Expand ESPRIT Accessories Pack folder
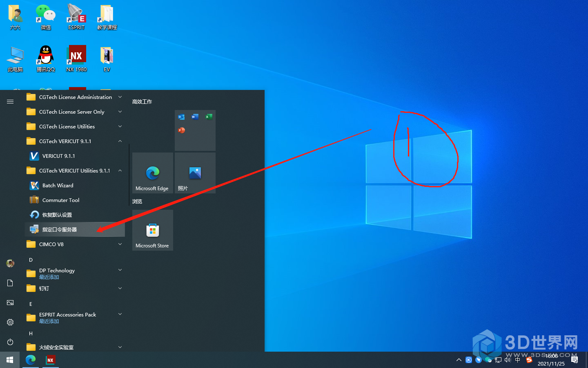Viewport: 588px width, 368px height. click(x=75, y=318)
